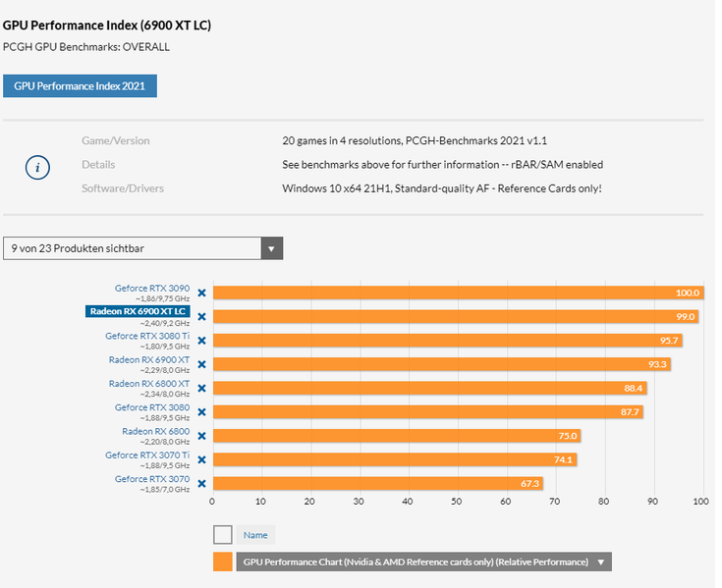Select the GPU Performance Index 2021 tab
This screenshot has height=588, width=722.
(80, 86)
